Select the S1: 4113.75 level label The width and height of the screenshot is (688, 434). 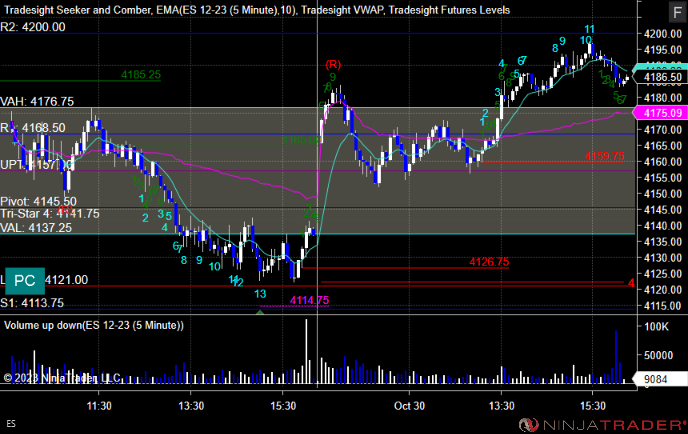pos(32,303)
